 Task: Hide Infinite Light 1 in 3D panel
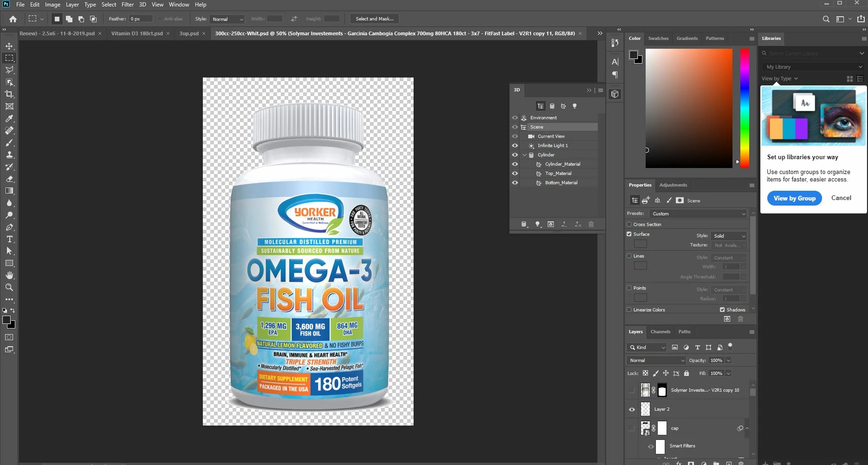point(515,146)
